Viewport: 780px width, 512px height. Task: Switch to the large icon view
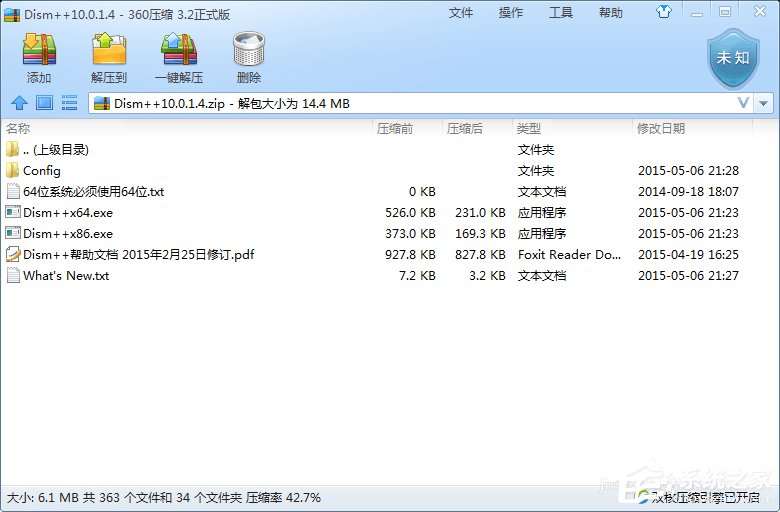(x=44, y=103)
